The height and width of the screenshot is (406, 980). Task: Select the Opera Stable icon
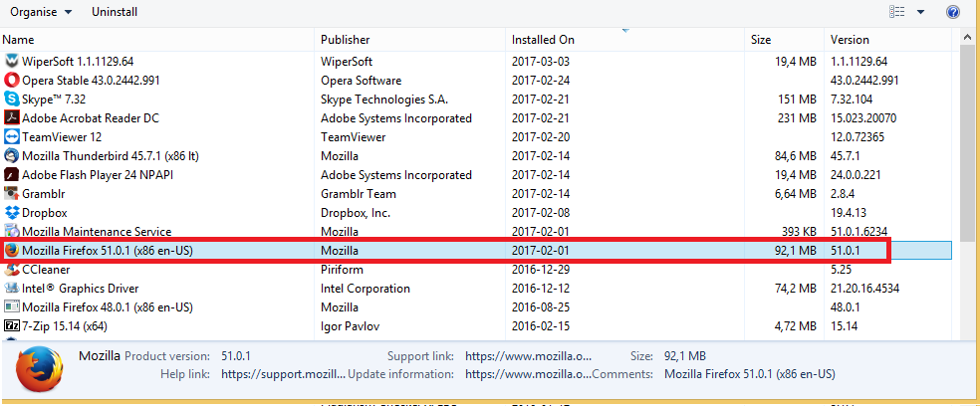pyautogui.click(x=12, y=81)
